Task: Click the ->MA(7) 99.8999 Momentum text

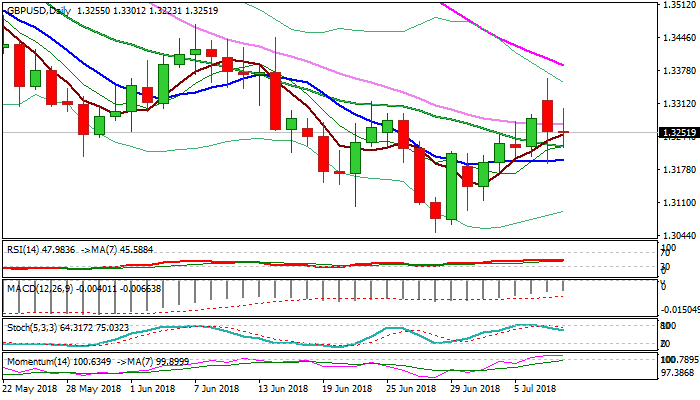Action: tap(152, 361)
